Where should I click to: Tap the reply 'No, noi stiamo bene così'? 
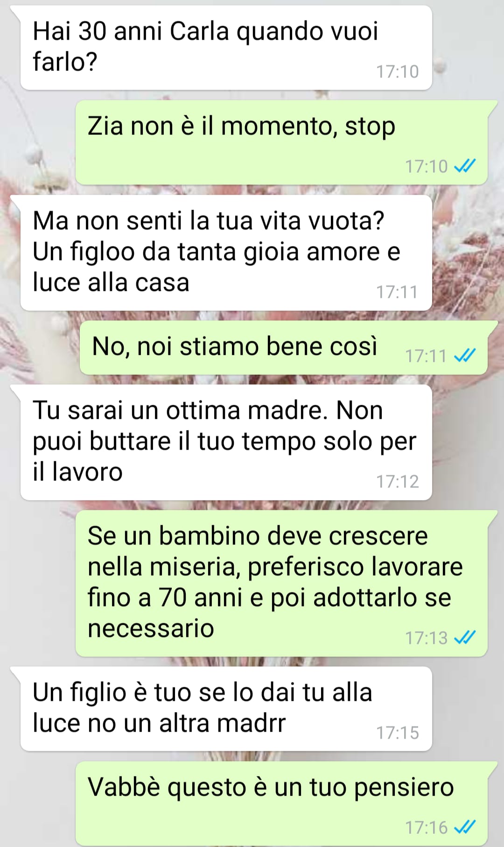[284, 347]
